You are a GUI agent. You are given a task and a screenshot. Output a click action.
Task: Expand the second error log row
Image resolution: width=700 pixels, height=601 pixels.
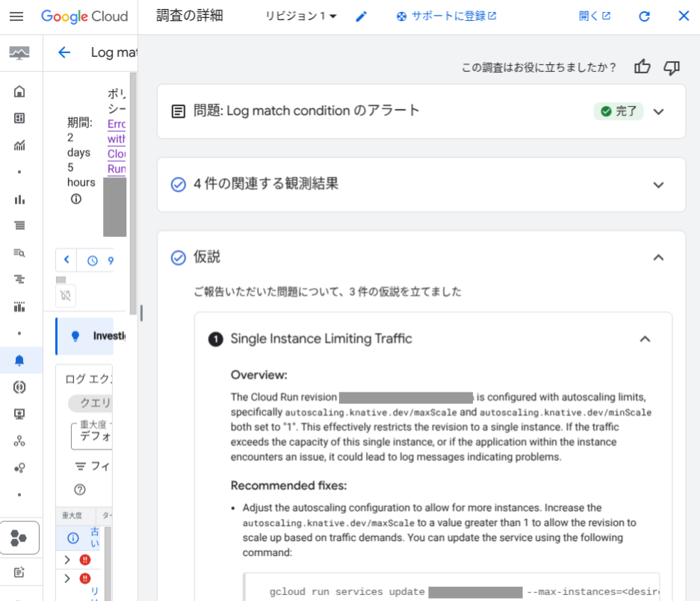pyautogui.click(x=67, y=579)
